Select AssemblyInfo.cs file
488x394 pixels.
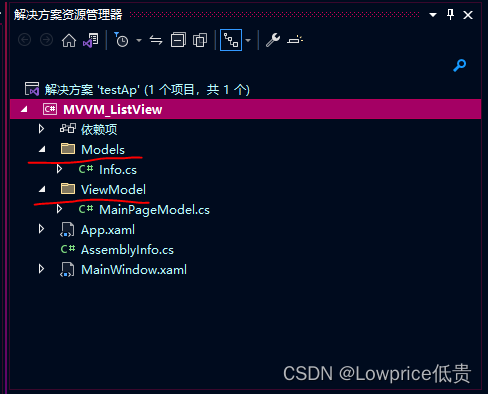coord(127,250)
